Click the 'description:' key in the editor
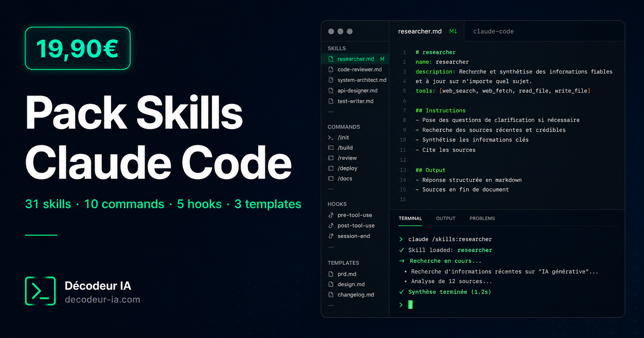 point(435,72)
